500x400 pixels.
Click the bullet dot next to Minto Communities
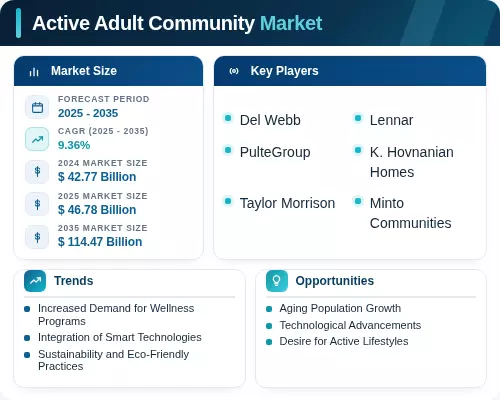(358, 201)
